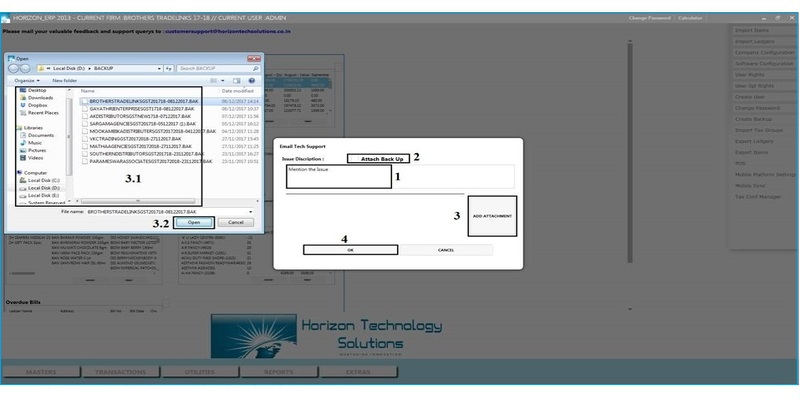The image size is (800, 400).
Task: Choose Company Configuration in side menu
Action: [x=764, y=53]
